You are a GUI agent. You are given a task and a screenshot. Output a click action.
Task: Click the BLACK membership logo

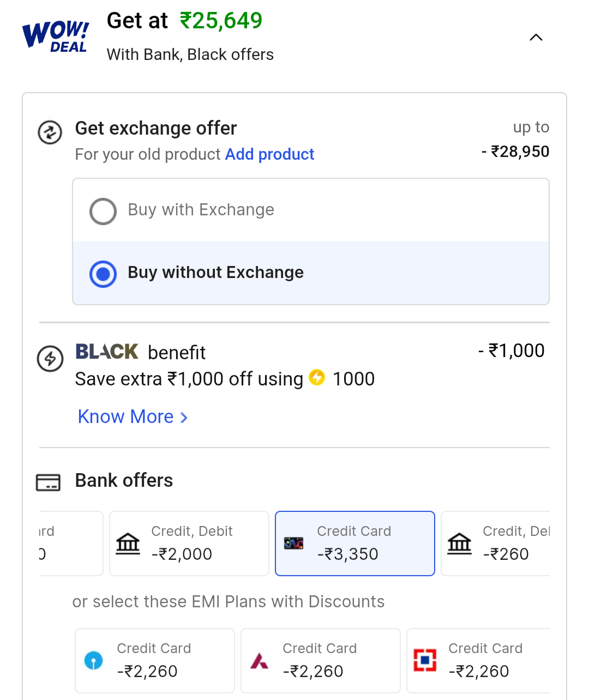click(x=107, y=352)
